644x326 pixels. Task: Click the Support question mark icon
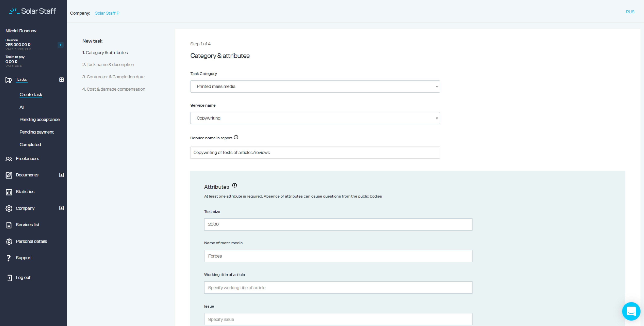(9, 258)
